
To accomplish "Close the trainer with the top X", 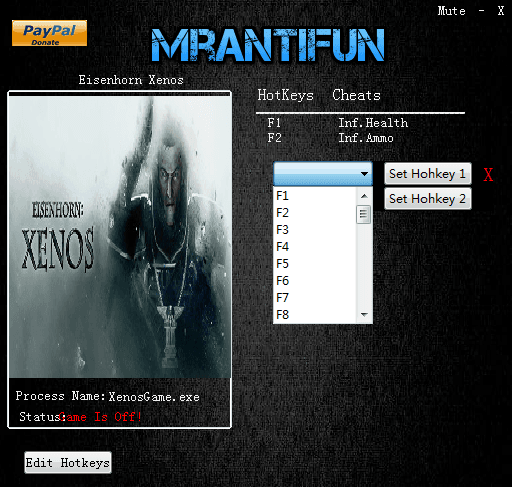I will [x=501, y=11].
